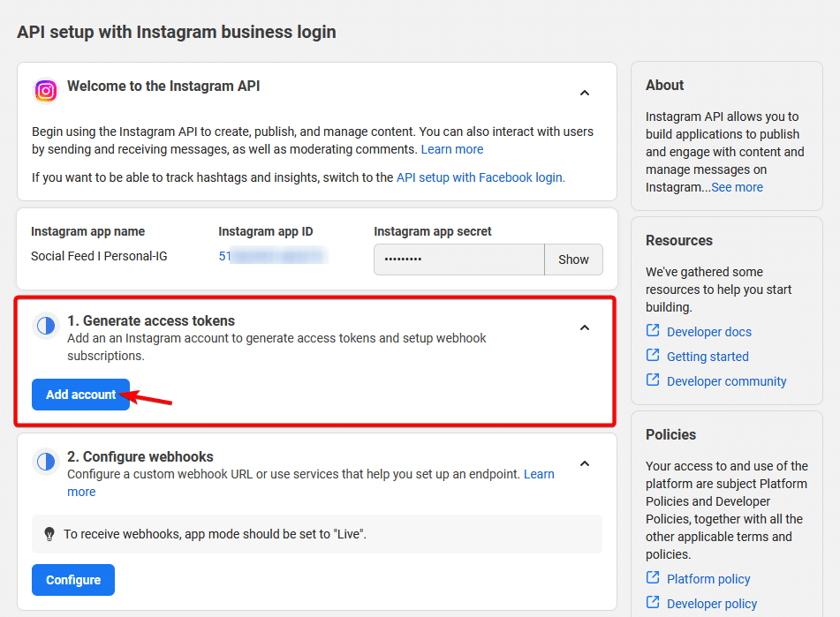
Task: Click the Resources heading
Action: [678, 240]
